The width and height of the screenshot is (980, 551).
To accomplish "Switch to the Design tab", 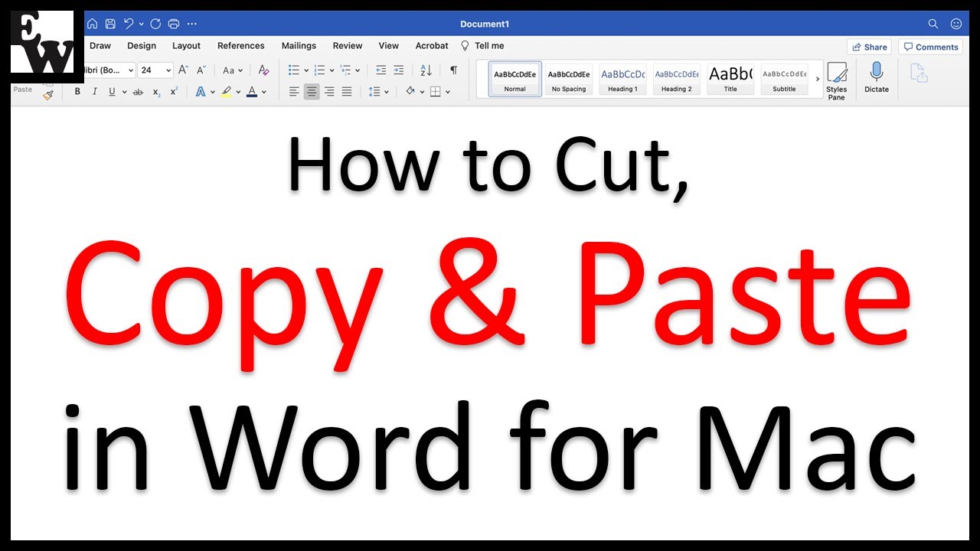I will (142, 46).
